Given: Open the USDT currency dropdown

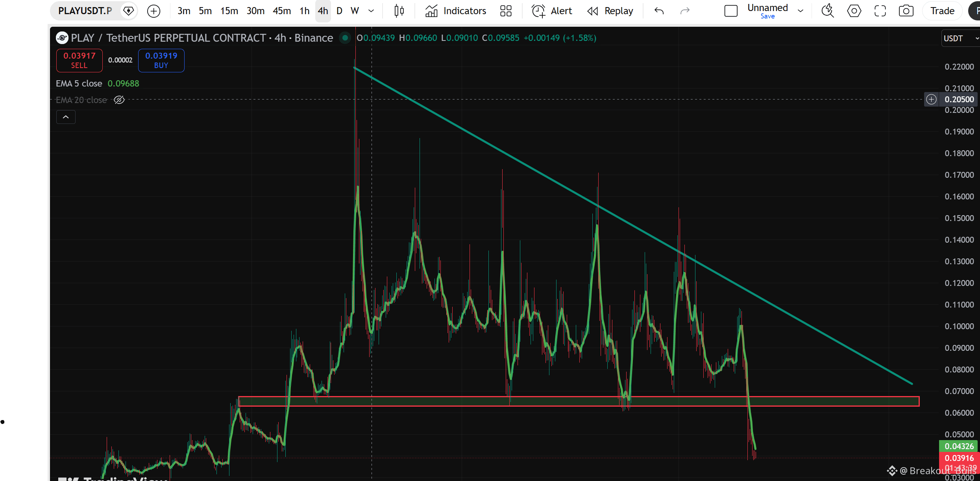Looking at the screenshot, I should tap(961, 38).
